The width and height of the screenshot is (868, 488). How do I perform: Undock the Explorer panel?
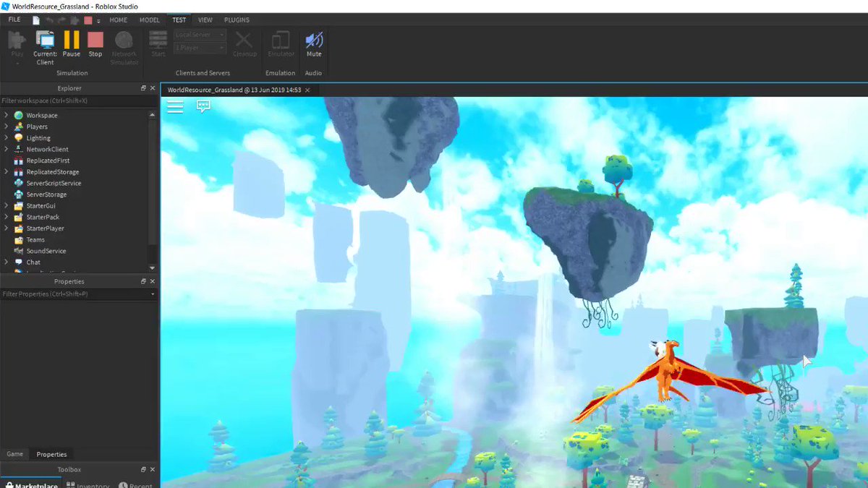click(x=143, y=88)
